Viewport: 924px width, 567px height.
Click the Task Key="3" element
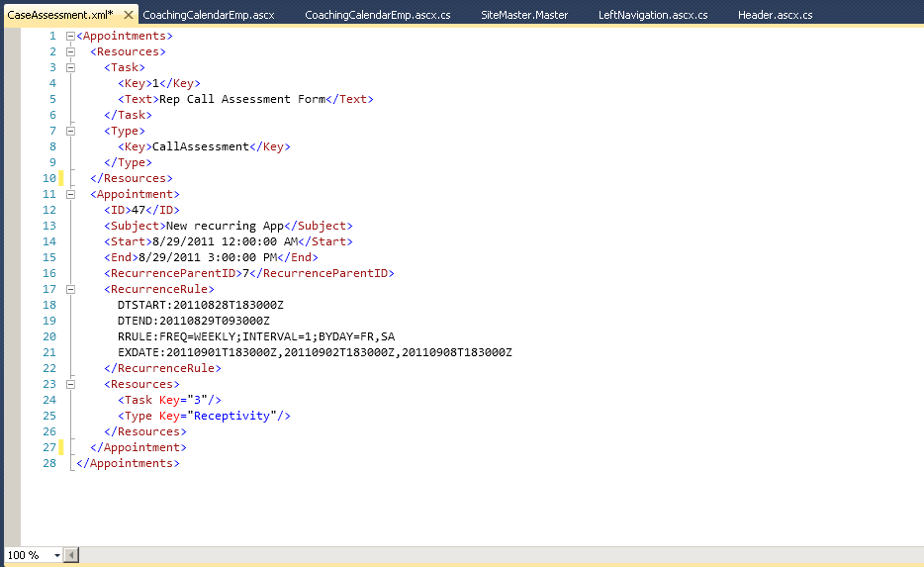click(170, 400)
